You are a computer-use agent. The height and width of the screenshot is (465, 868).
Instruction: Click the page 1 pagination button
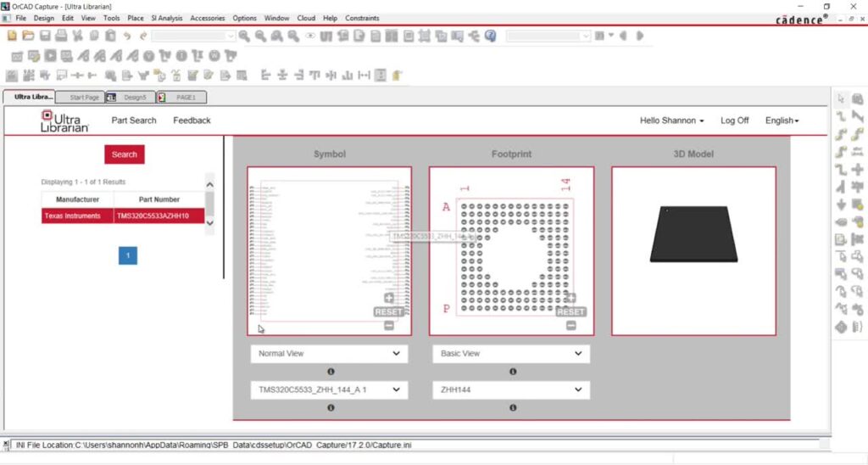128,255
